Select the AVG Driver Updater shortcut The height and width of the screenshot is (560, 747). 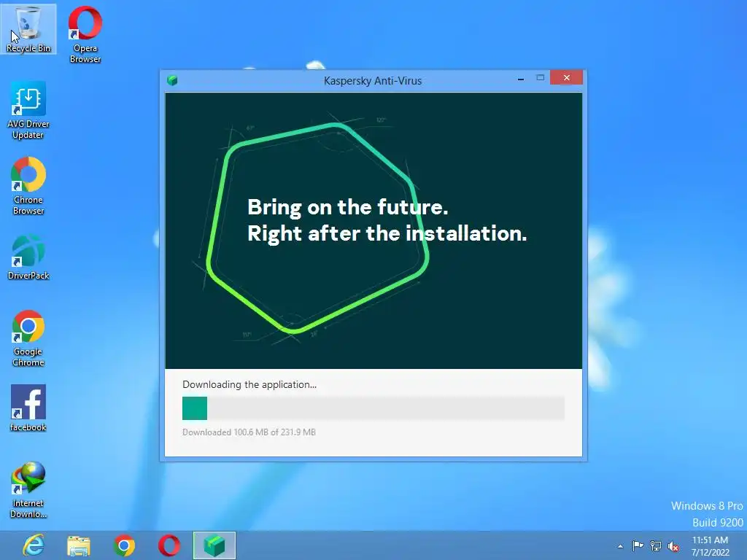click(28, 111)
